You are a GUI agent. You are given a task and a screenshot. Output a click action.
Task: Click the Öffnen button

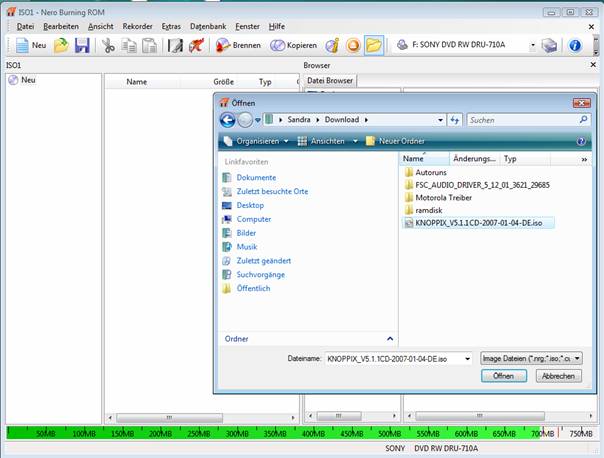pyautogui.click(x=504, y=376)
